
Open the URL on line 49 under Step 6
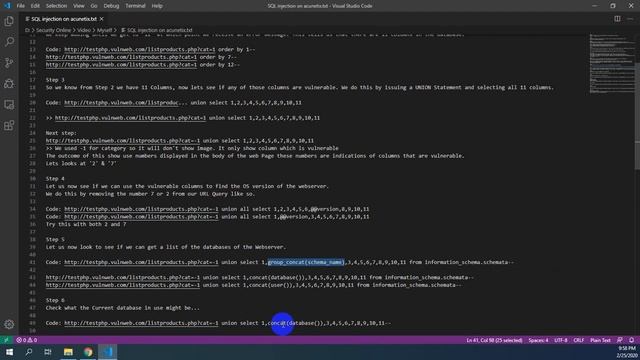pyautogui.click(x=141, y=323)
